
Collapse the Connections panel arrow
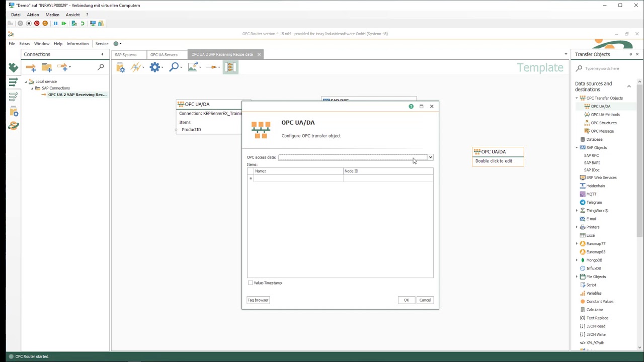point(102,54)
